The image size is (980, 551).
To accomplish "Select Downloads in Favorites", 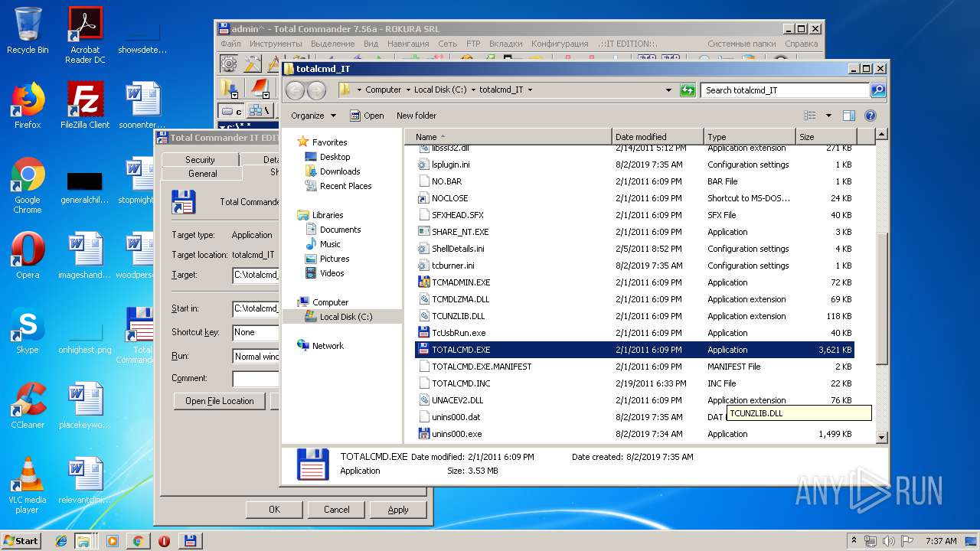I will pos(340,171).
